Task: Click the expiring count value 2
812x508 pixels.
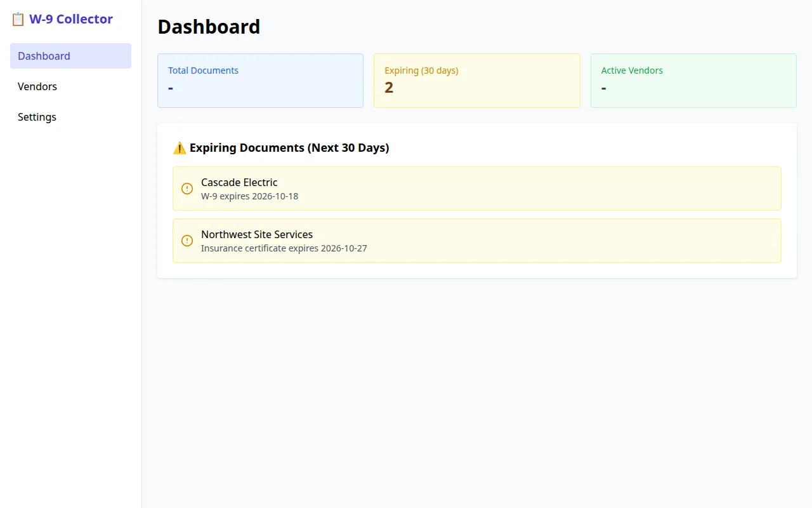Action: click(389, 88)
